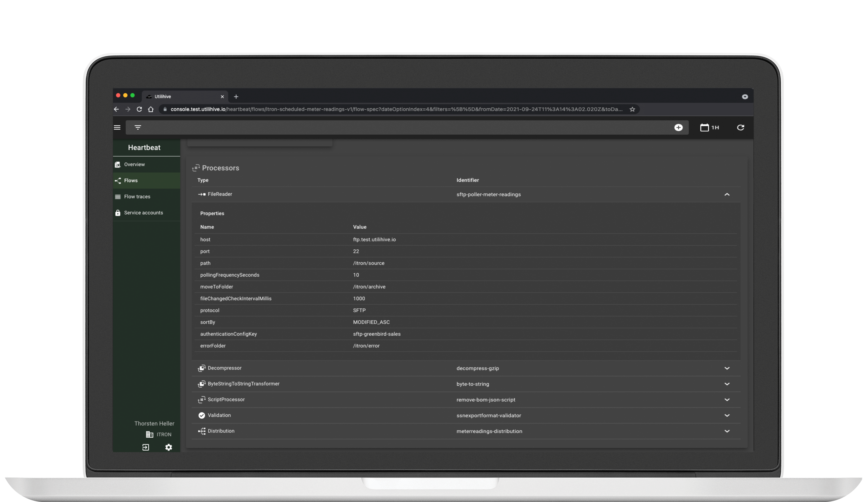Screen dimensions: 868x502
Task: Expand the Decompressor processor row
Action: click(727, 368)
